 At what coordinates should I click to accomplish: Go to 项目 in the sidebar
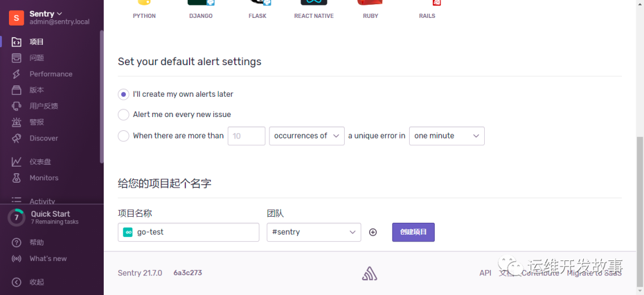point(36,42)
